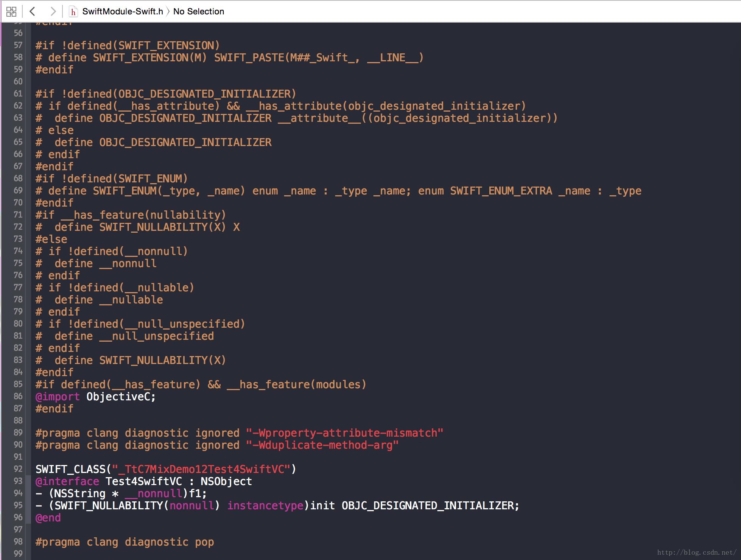Screen dimensions: 741x560
Task: Click the '@end' keyword
Action: (x=48, y=518)
